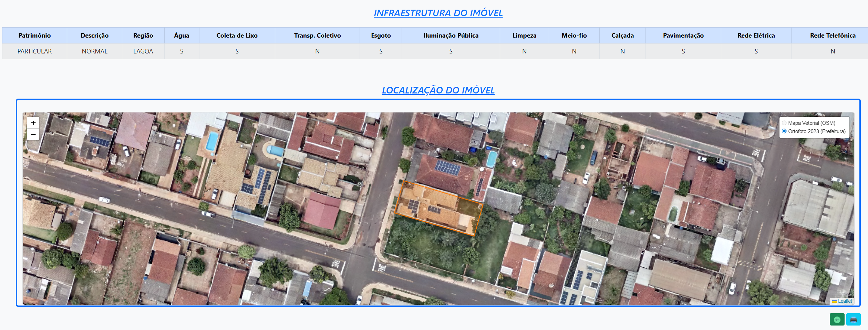This screenshot has width=868, height=330.
Task: Zoom out on the map
Action: pyautogui.click(x=33, y=134)
